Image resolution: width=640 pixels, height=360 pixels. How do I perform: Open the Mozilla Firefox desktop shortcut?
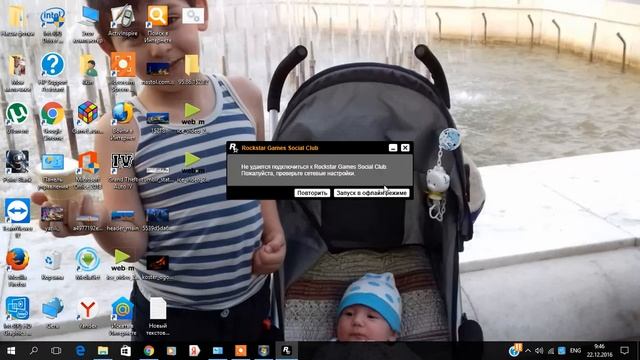click(x=17, y=266)
